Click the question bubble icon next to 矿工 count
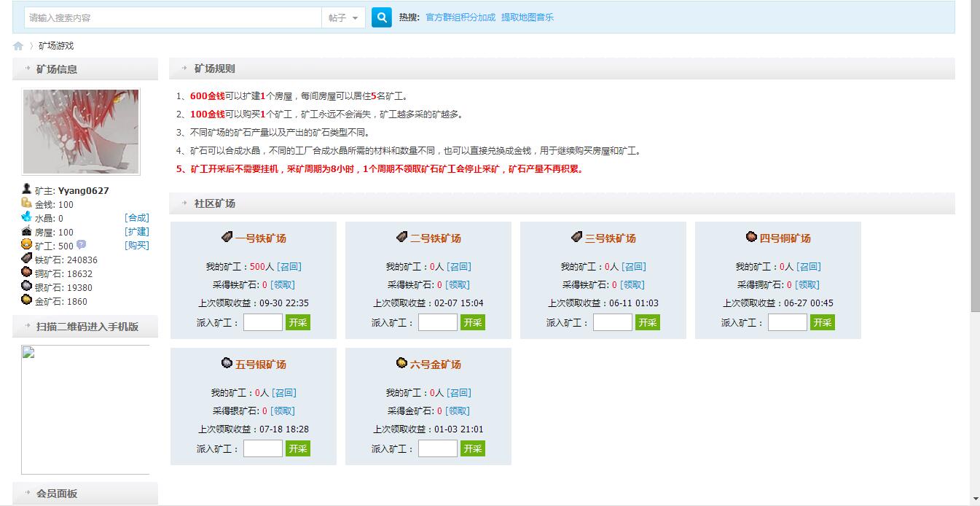 [x=82, y=246]
